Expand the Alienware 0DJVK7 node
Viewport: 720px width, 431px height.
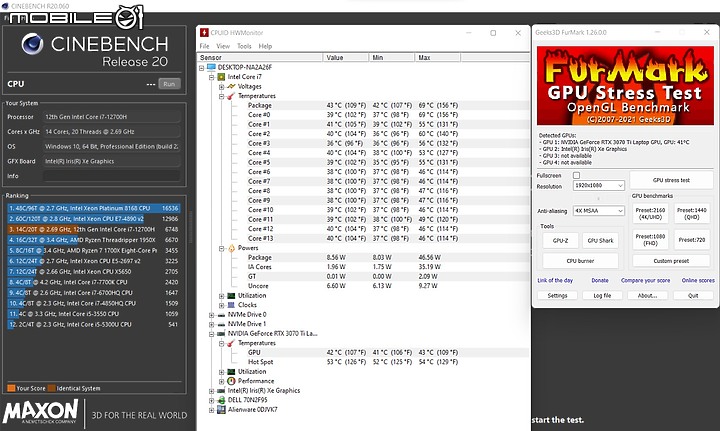[x=211, y=410]
